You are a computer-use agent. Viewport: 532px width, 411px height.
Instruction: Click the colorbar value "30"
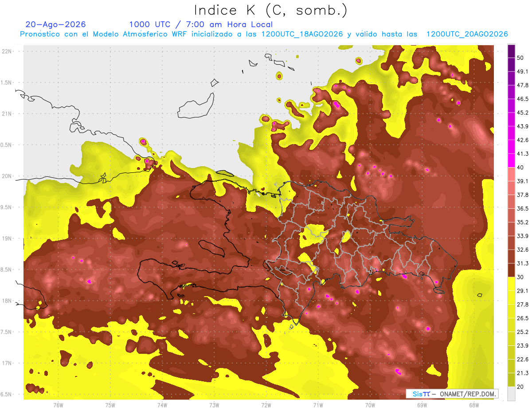520,277
